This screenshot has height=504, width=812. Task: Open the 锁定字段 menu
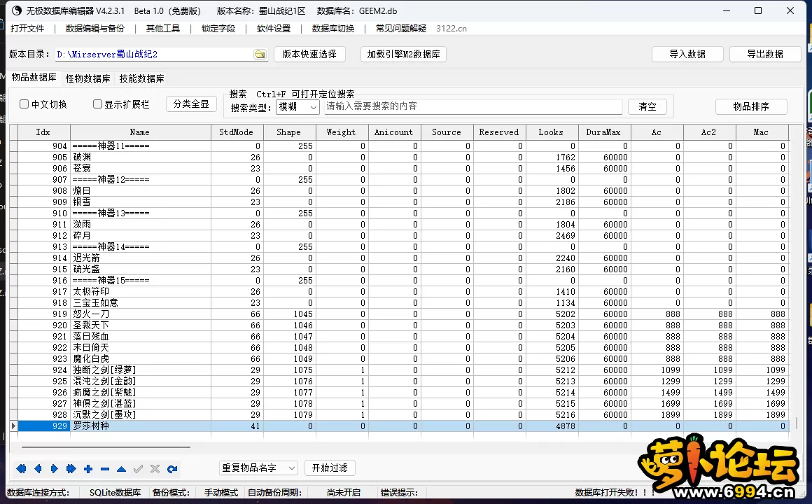click(218, 29)
